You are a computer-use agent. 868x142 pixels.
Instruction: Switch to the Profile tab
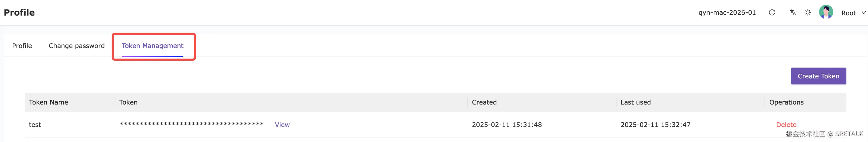(x=22, y=46)
